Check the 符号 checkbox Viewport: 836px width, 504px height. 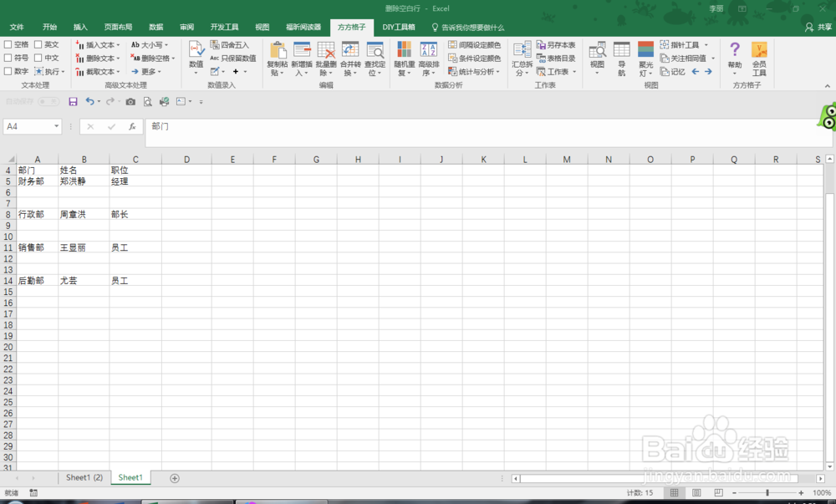pos(8,58)
